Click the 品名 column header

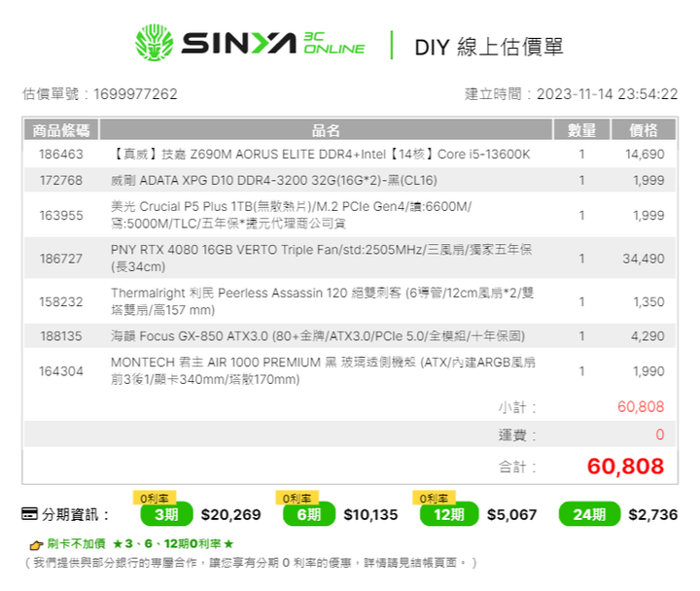click(x=326, y=130)
